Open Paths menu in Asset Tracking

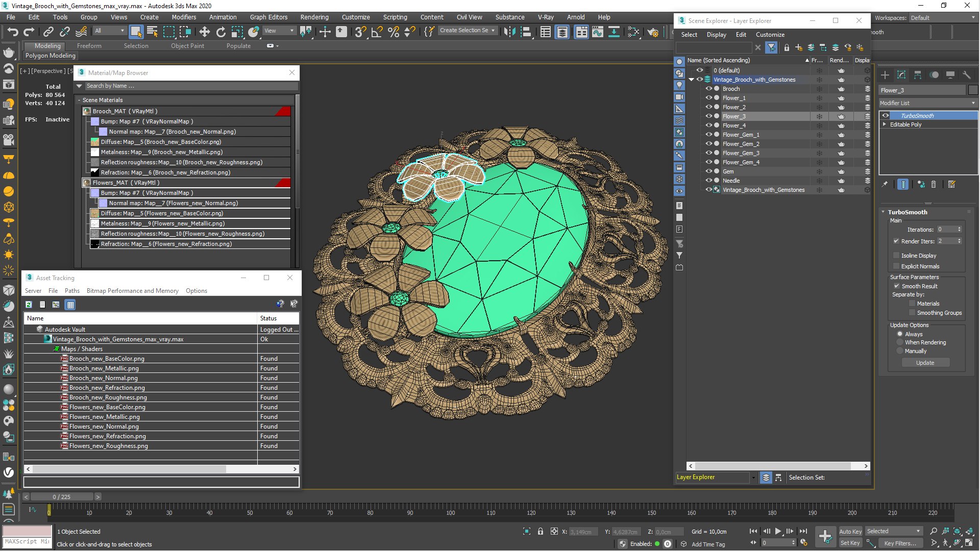pos(72,290)
